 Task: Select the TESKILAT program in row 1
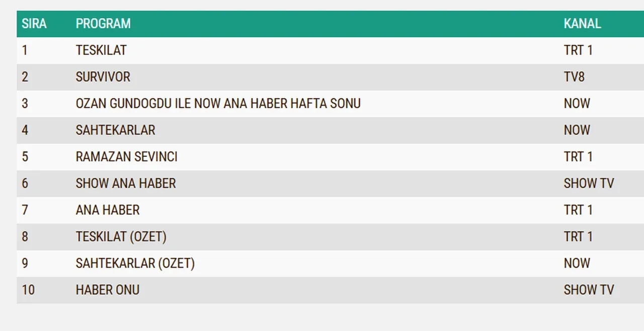pos(101,50)
